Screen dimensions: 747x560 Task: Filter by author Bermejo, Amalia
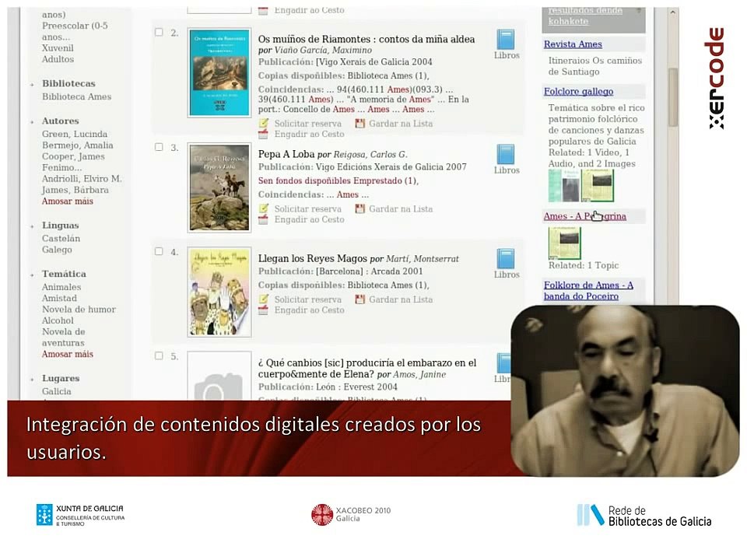tap(78, 145)
